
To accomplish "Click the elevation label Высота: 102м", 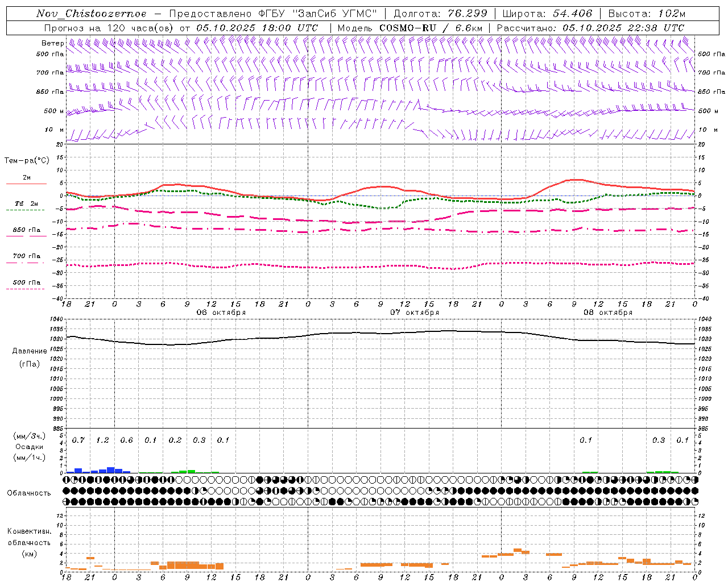I will pyautogui.click(x=647, y=14).
